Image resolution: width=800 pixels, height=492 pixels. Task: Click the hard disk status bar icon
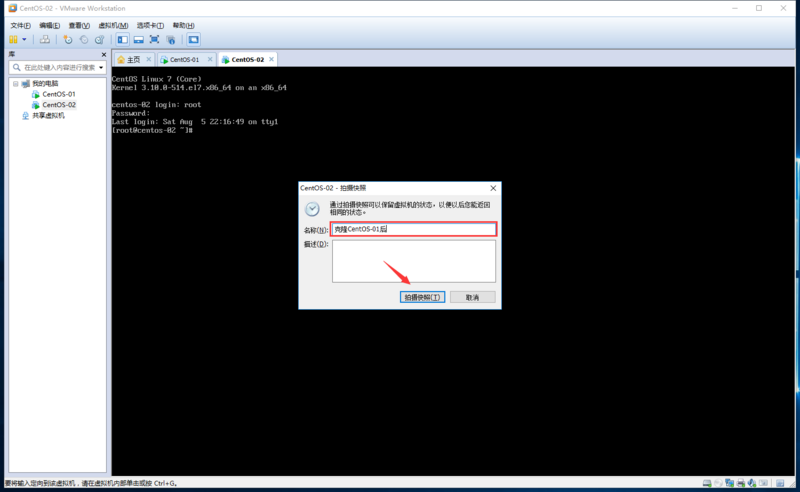click(x=707, y=483)
